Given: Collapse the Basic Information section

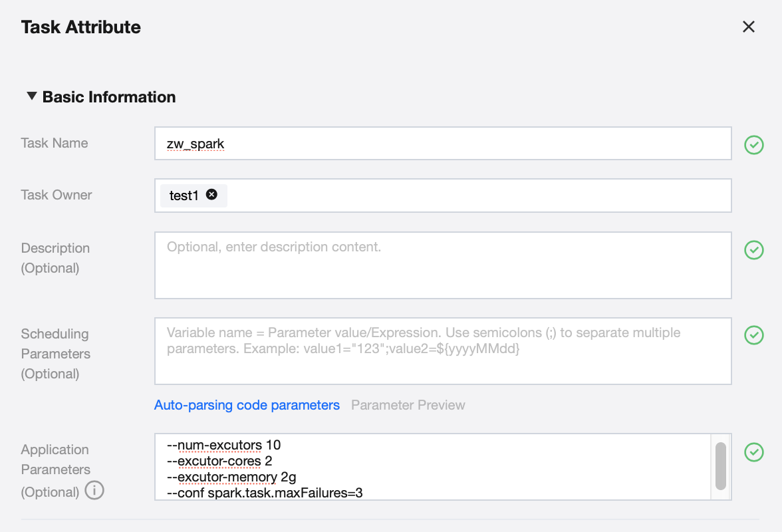Looking at the screenshot, I should coord(31,96).
